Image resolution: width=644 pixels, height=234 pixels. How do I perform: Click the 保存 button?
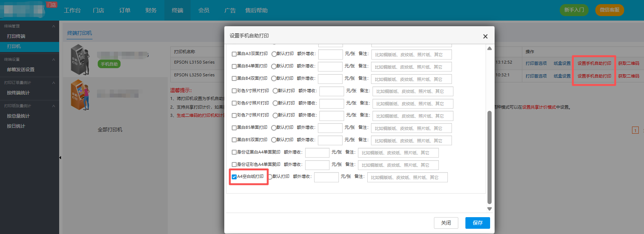point(477,223)
